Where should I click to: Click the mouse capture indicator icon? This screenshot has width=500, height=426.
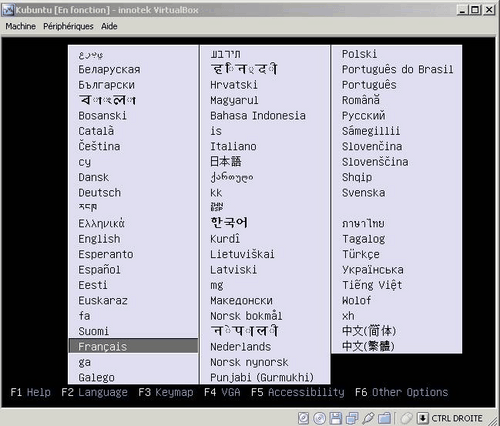(406, 418)
